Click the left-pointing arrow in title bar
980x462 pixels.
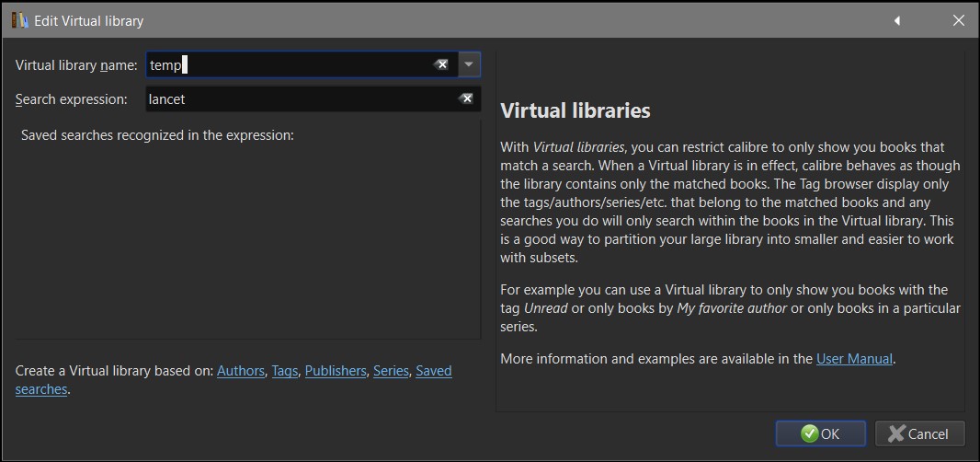(897, 20)
